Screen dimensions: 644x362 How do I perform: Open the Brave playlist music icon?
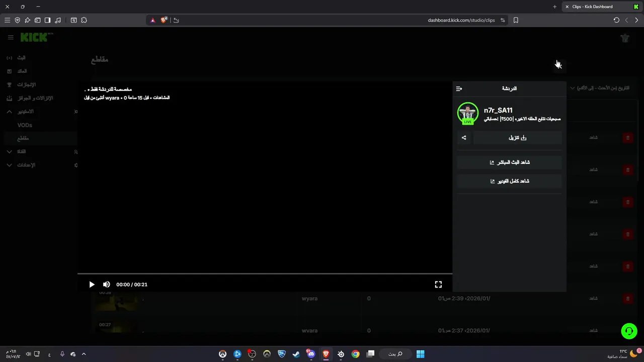coord(57,20)
